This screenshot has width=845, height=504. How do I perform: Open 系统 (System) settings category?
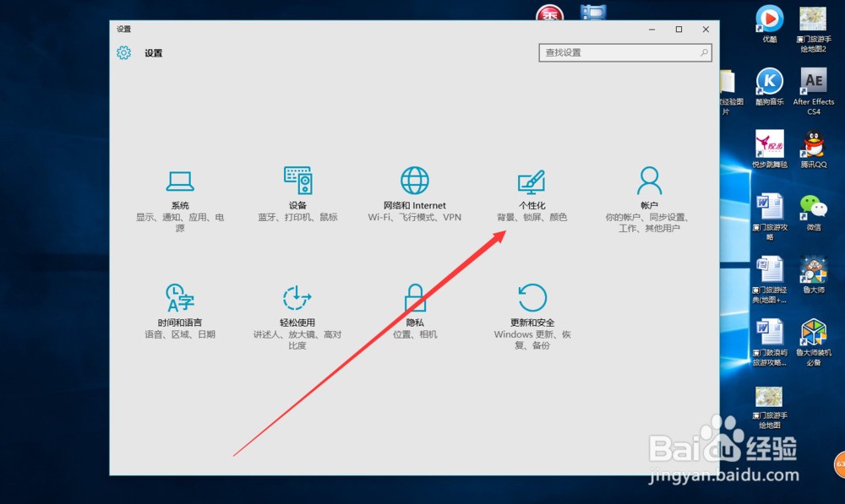[180, 191]
